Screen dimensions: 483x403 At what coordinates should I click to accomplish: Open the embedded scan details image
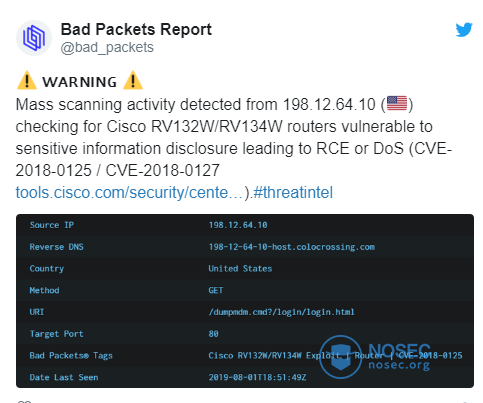coord(245,301)
